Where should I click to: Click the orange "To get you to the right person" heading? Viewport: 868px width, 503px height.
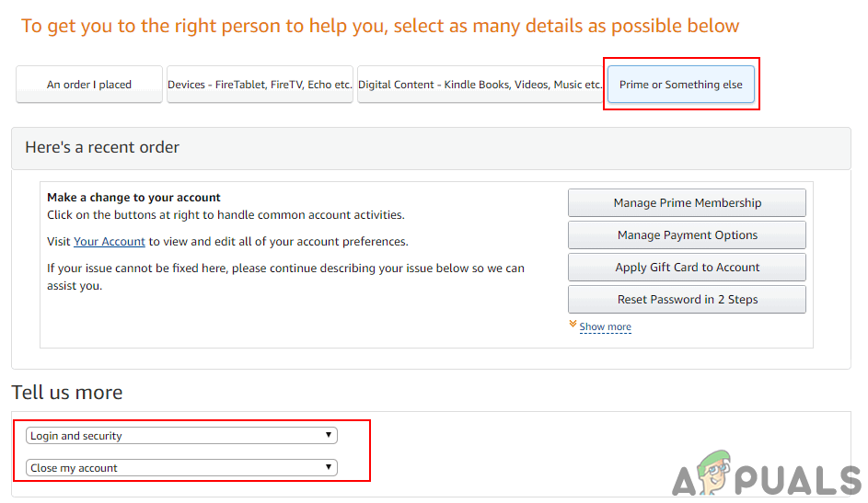point(380,26)
